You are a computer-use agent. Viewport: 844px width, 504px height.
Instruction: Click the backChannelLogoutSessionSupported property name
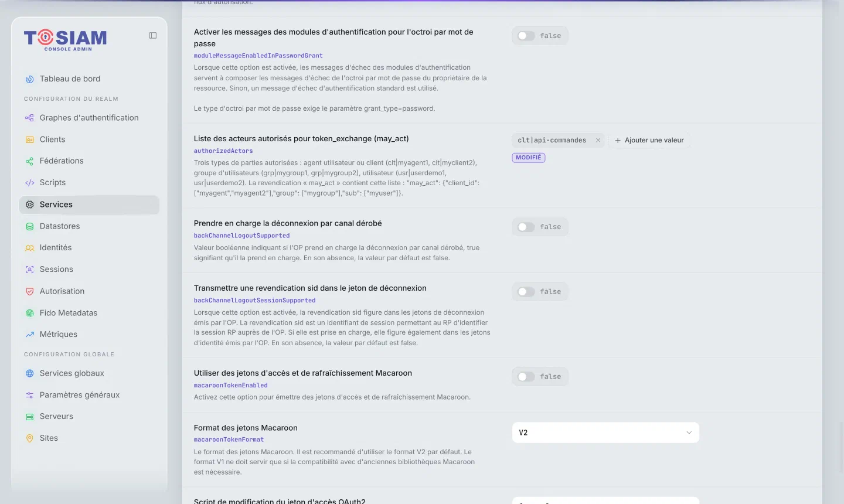pyautogui.click(x=254, y=301)
